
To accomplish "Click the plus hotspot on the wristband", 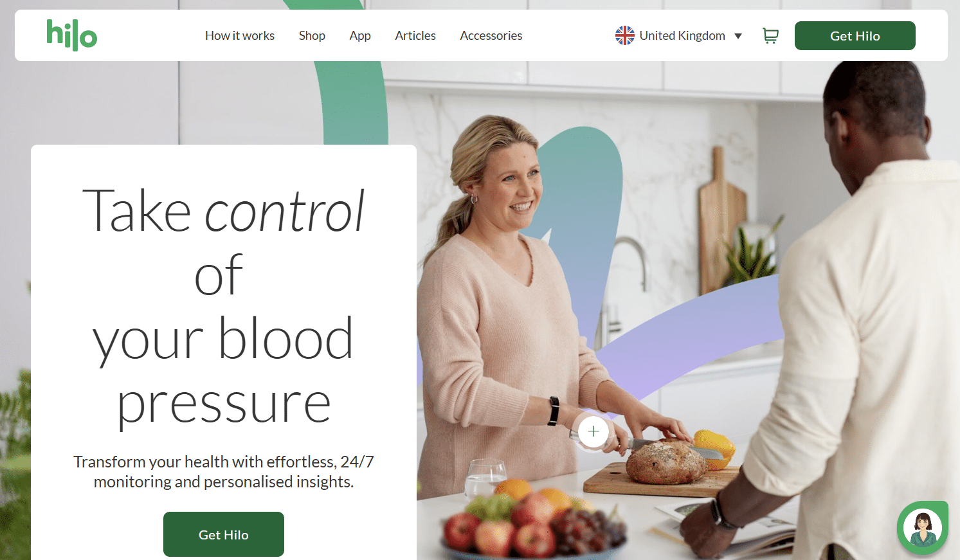I will coord(593,431).
